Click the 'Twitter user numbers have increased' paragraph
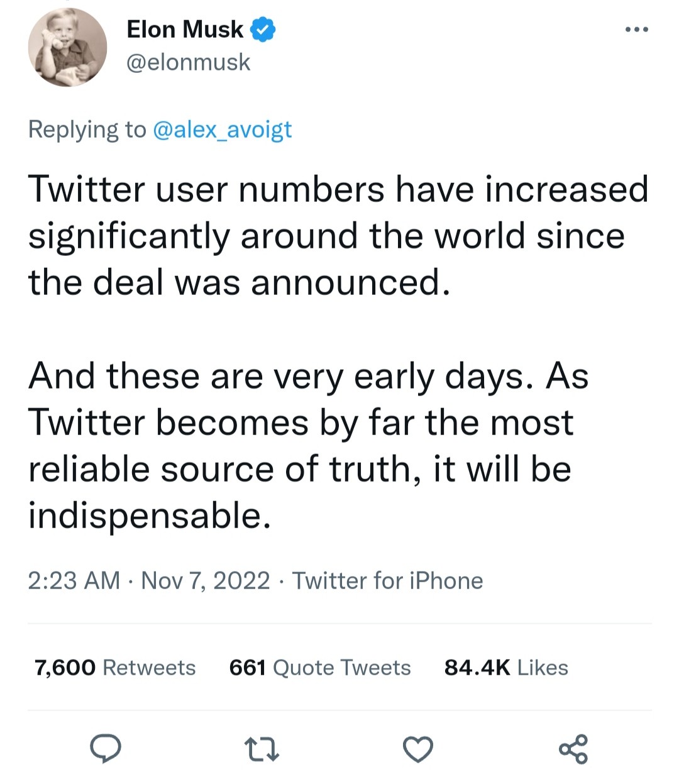Screen dimensions: 679x784 pyautogui.click(x=338, y=236)
